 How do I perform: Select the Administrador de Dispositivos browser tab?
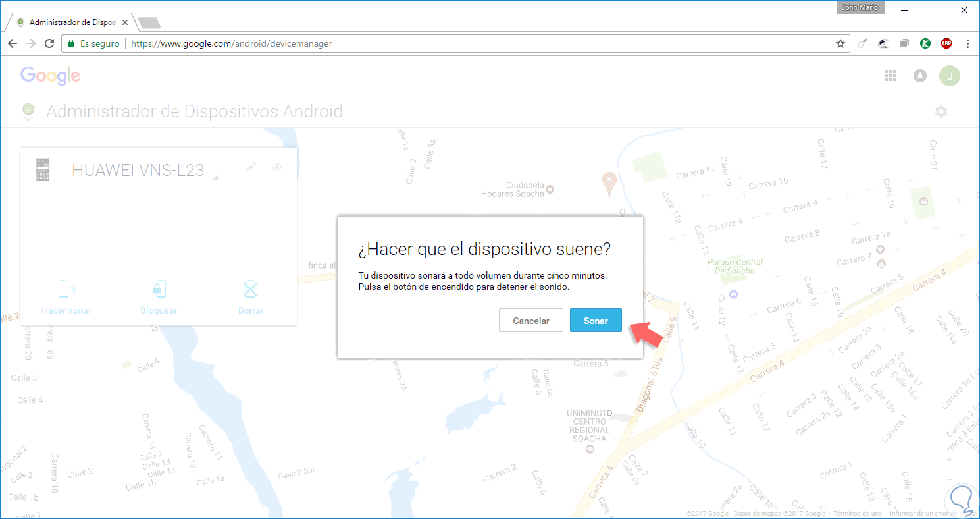click(72, 22)
